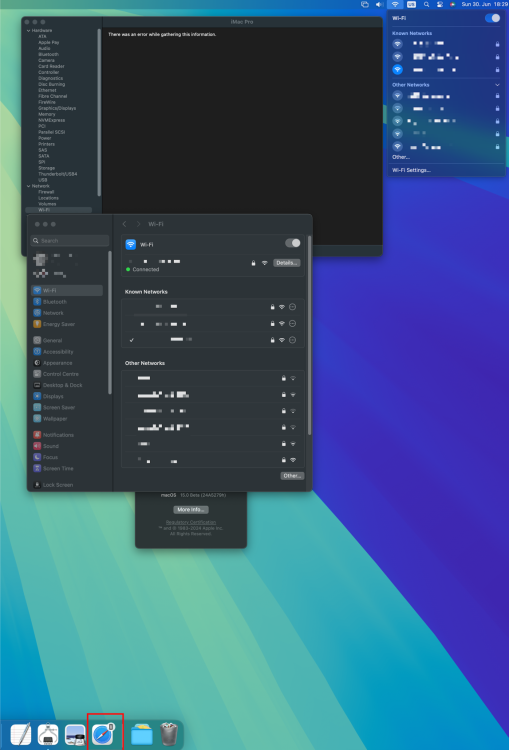
Task: Toggle the Wi-Fi switch in System Settings
Action: pos(293,243)
